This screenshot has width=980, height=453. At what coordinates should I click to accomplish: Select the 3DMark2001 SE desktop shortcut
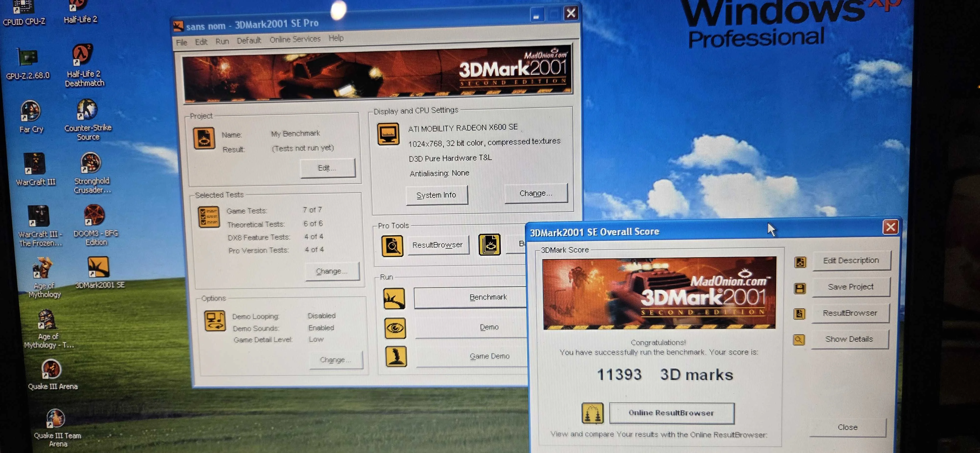pos(100,273)
